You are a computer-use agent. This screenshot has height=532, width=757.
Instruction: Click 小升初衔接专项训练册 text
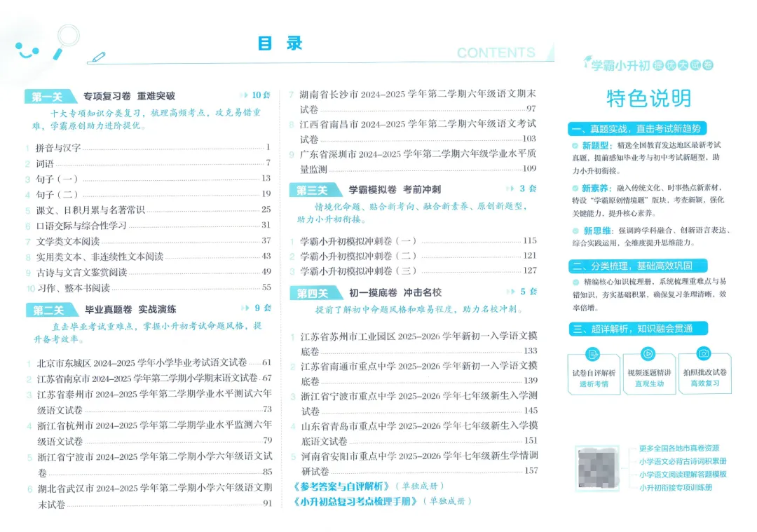(676, 488)
